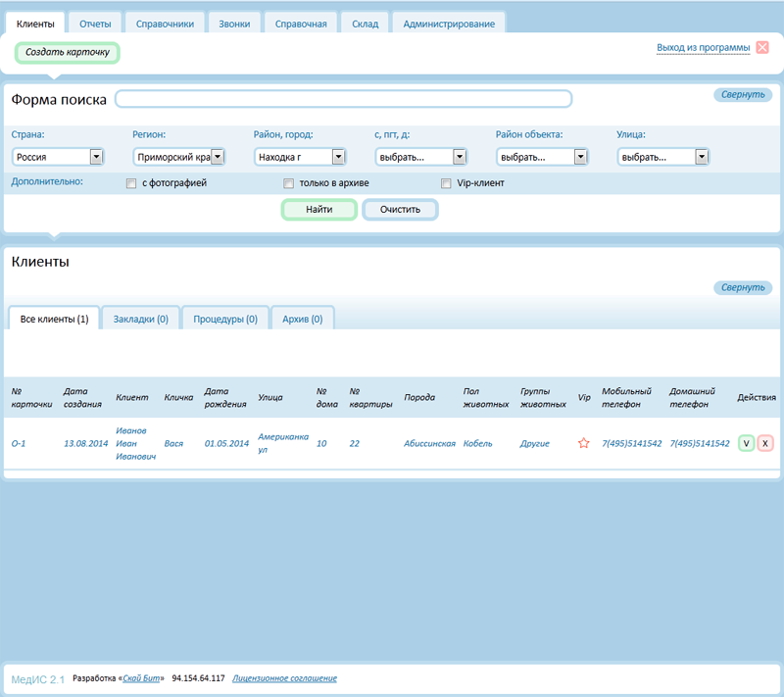Open the Склад tab
Screen dimensions: 784x697
pyautogui.click(x=365, y=24)
